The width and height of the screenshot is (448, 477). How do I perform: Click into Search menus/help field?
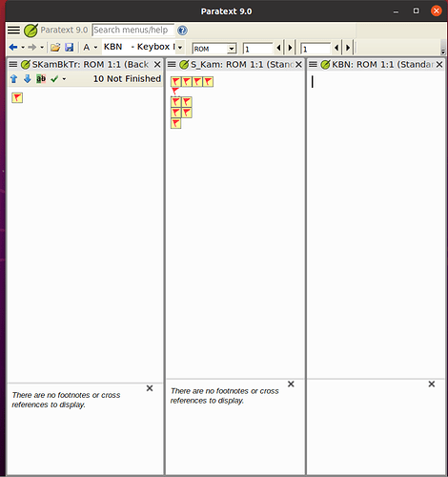(x=133, y=30)
